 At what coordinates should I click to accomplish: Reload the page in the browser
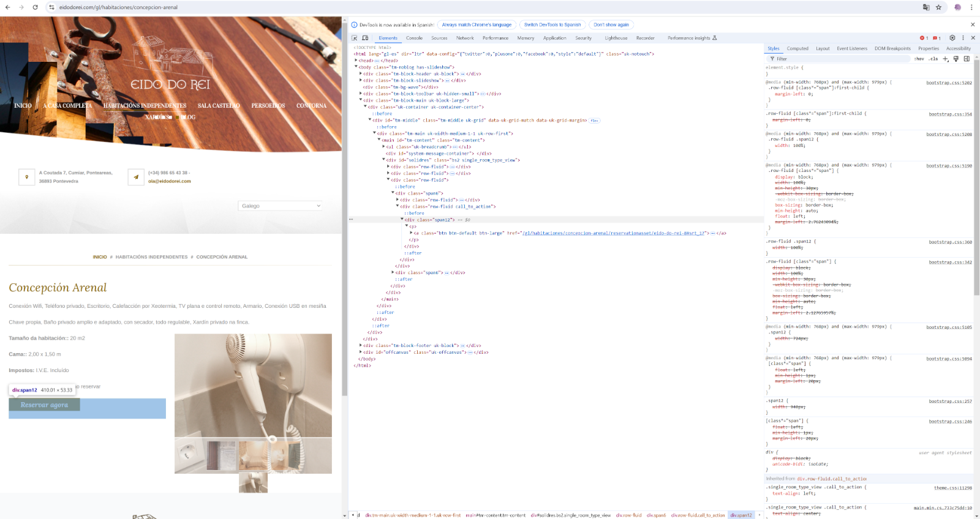coord(35,7)
